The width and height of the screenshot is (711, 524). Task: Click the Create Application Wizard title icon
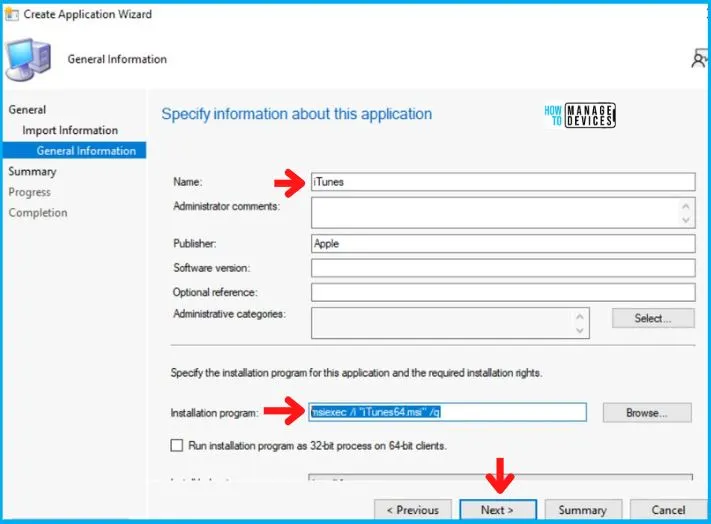coord(12,14)
